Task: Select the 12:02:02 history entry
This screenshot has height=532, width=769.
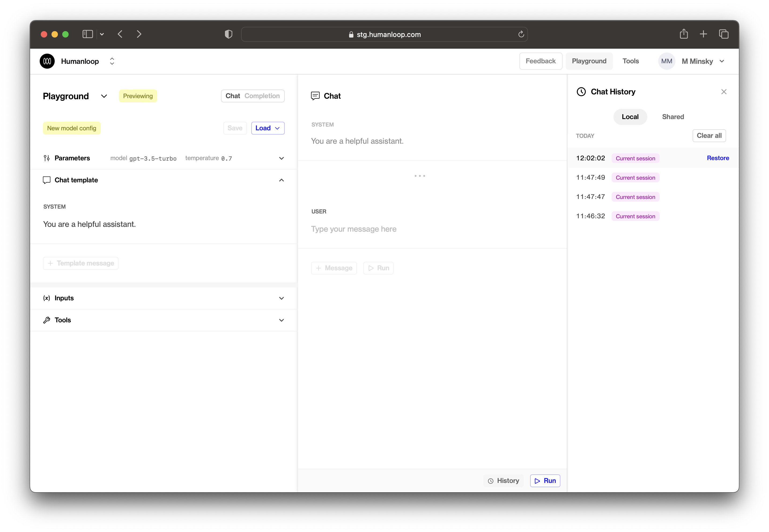Action: (652, 158)
